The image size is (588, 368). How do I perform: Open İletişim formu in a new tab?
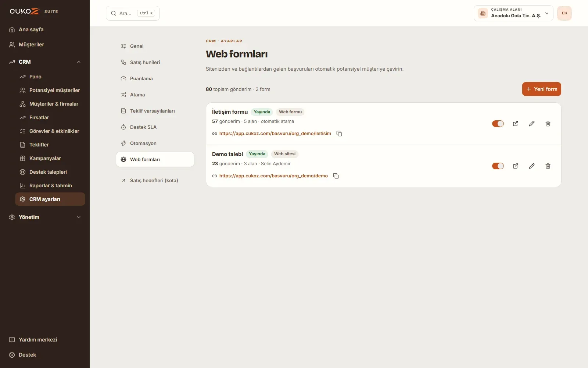tap(516, 124)
